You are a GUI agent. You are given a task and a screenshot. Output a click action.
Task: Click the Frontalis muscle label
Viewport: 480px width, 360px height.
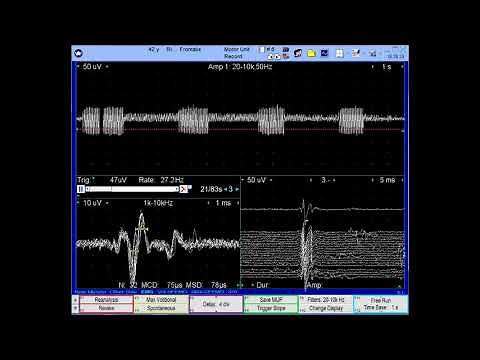(x=190, y=49)
